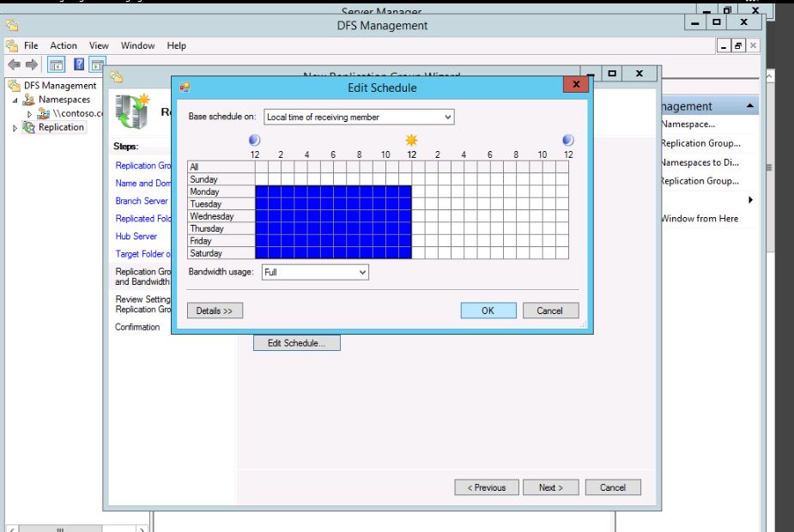The height and width of the screenshot is (532, 794).
Task: Expand the Actions pane submenu arrow
Action: coord(750,200)
